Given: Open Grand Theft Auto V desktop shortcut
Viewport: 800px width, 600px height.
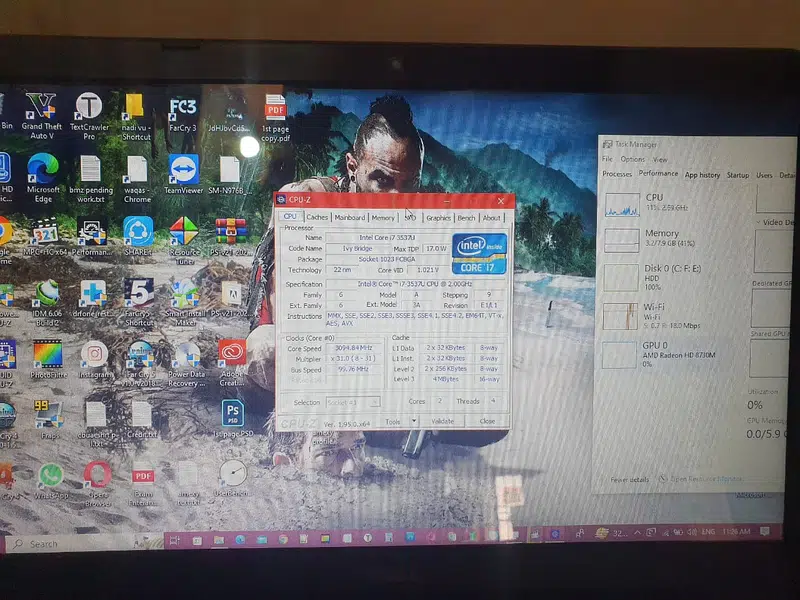Looking at the screenshot, I should (x=41, y=109).
